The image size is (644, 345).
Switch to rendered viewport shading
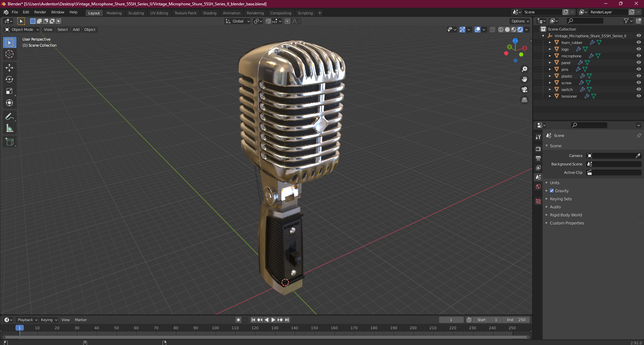pos(520,30)
